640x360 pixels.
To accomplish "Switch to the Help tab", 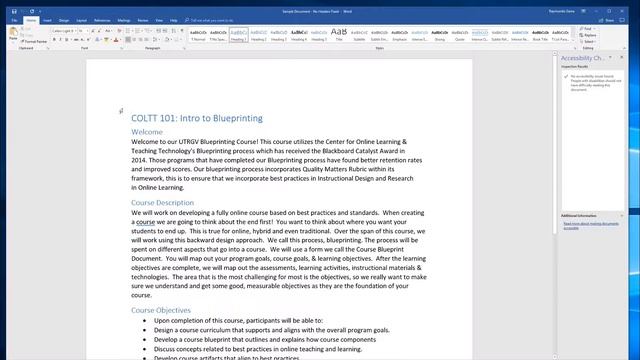I will (173, 20).
